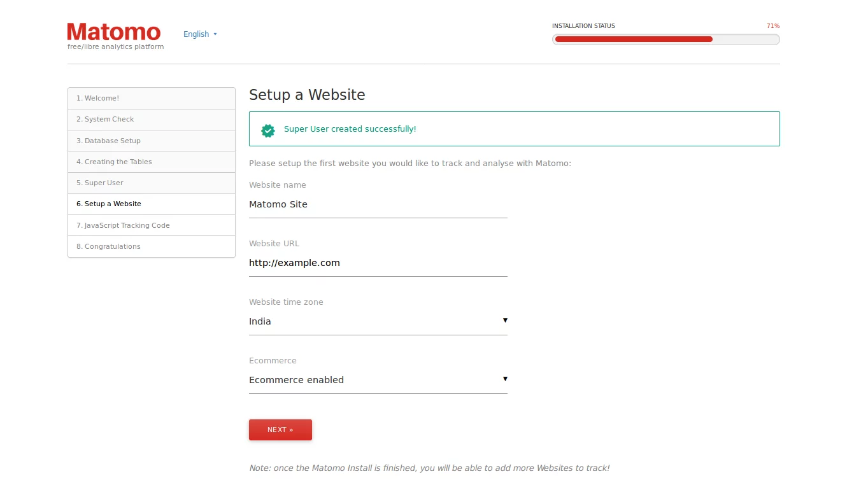Image resolution: width=847 pixels, height=504 pixels.
Task: Open the Ecommerce dropdown
Action: tap(378, 380)
